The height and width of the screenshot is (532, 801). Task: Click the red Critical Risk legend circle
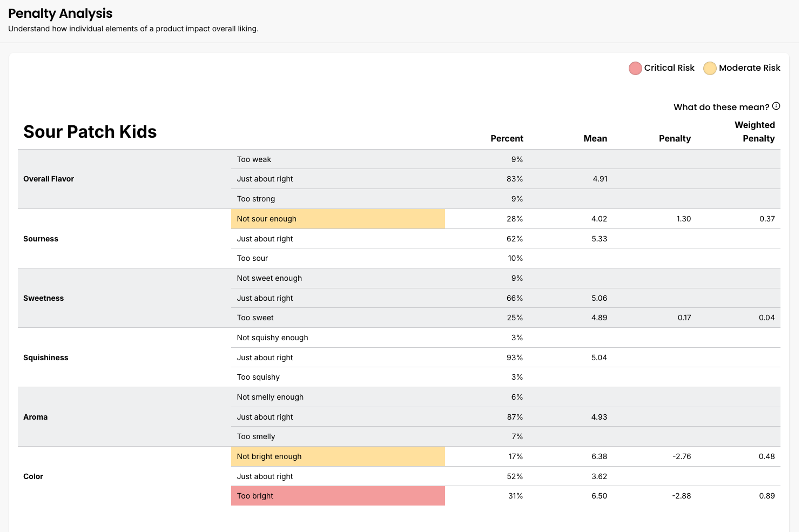point(635,68)
